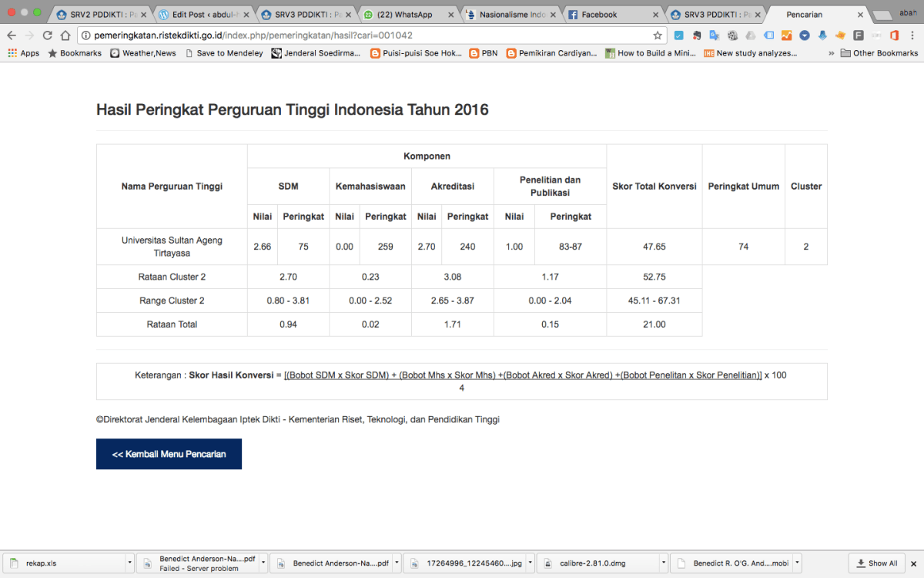Viewport: 924px width, 578px height.
Task: Click inside the address bar
Action: [308, 35]
